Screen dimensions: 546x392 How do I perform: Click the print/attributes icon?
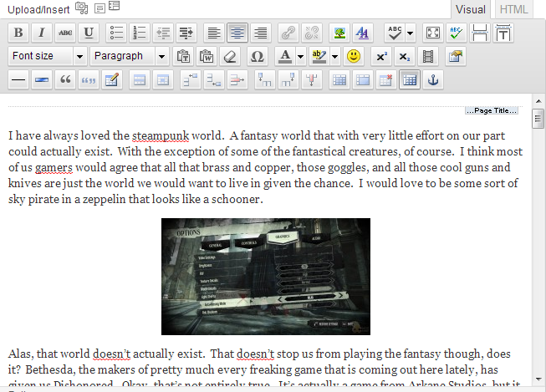click(x=456, y=56)
